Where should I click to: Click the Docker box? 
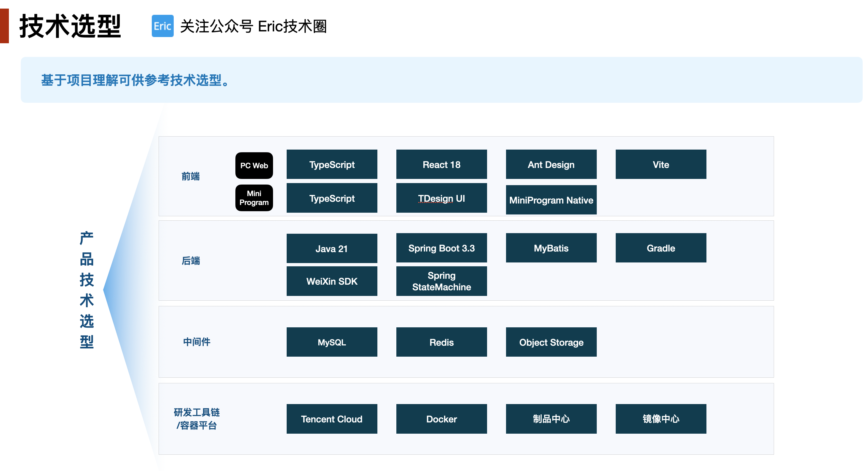(x=441, y=419)
